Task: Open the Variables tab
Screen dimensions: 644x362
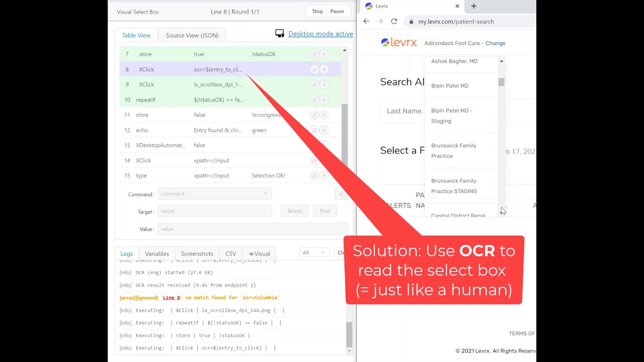Action: 157,253
